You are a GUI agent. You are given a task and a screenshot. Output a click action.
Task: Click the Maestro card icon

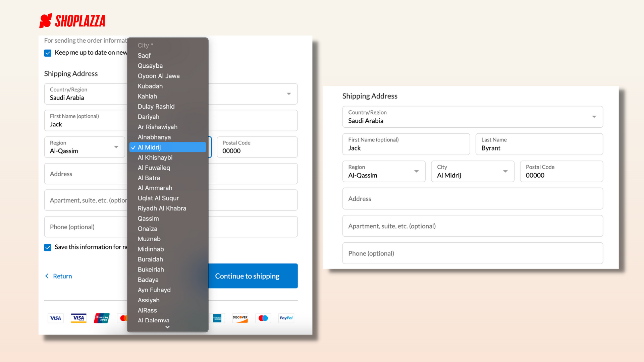(263, 318)
